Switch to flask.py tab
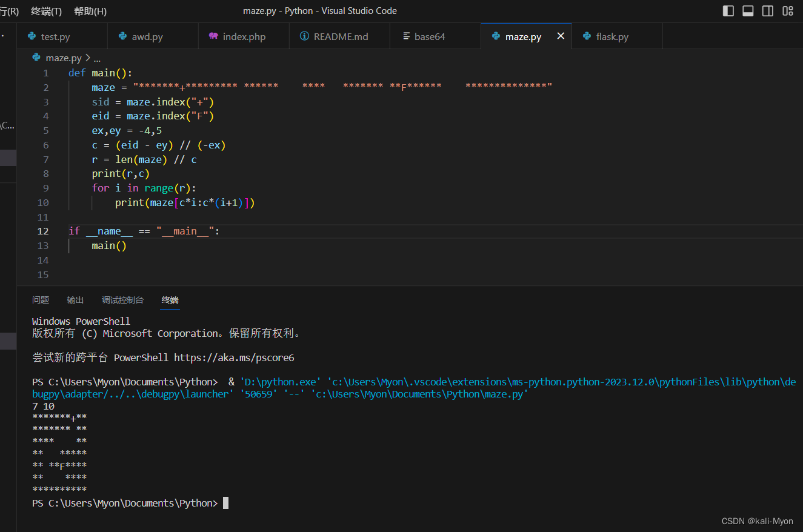The image size is (803, 532). coord(617,36)
